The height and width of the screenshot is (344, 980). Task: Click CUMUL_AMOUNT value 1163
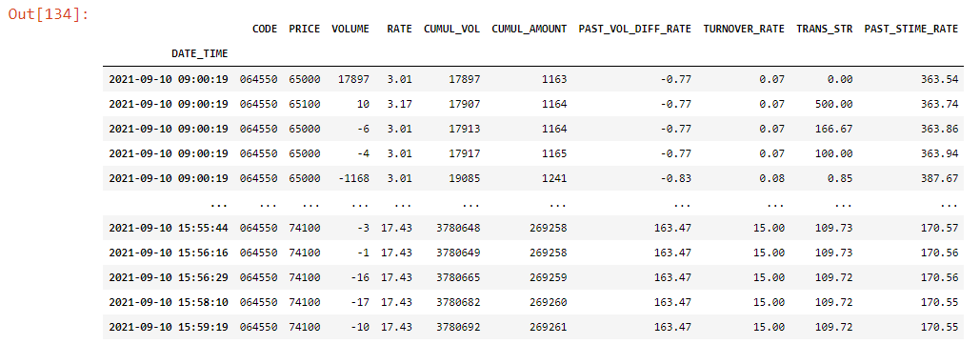coord(554,79)
